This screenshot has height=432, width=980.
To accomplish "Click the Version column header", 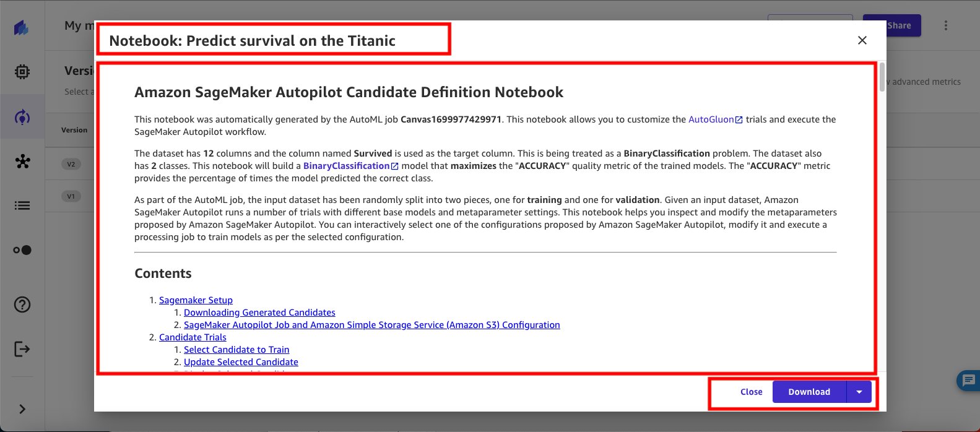I will 74,130.
